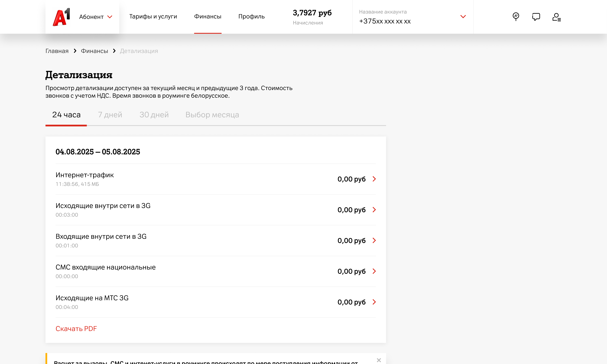The height and width of the screenshot is (364, 607).
Task: Expand the Абонент dropdown
Action: [96, 17]
